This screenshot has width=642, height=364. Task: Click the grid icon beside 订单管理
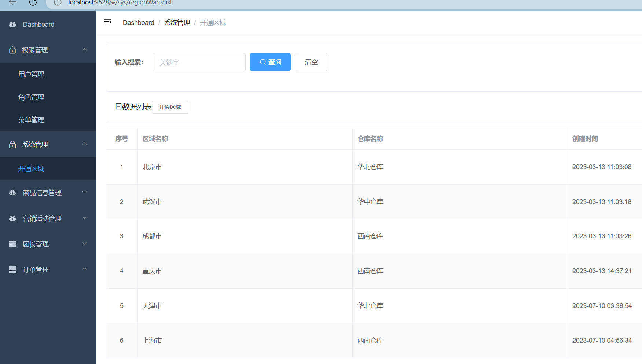[x=12, y=270]
